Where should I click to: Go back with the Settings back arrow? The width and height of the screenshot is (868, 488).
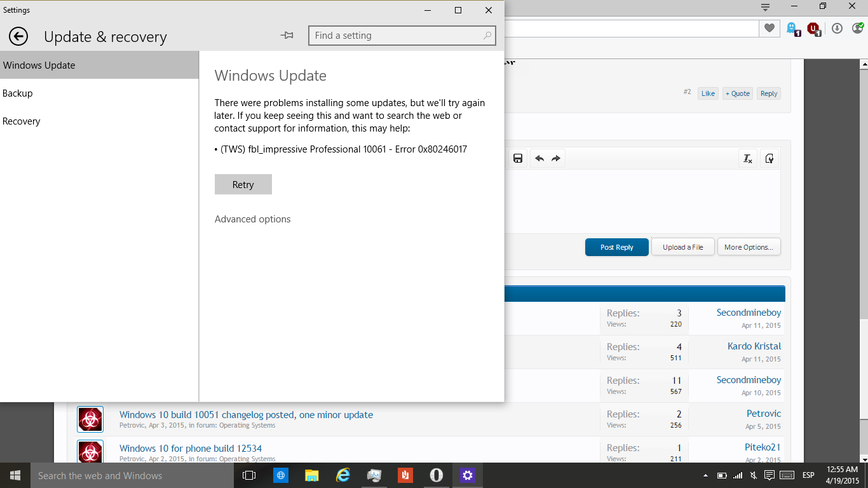click(18, 36)
